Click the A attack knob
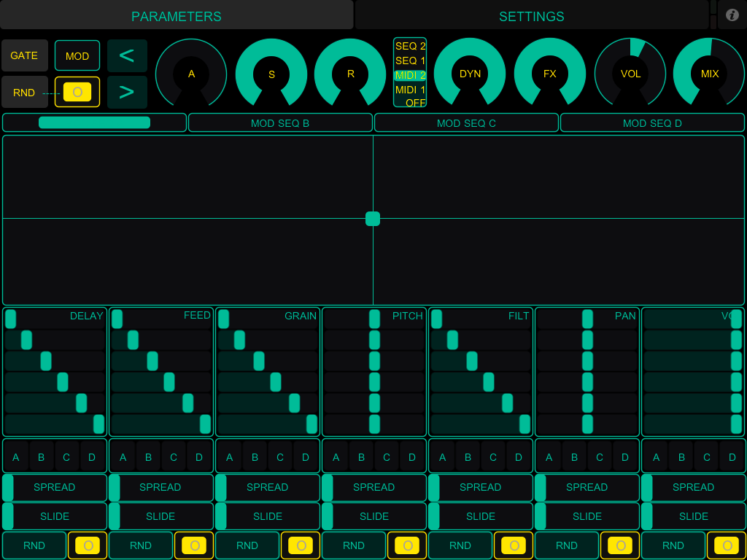Screen dimensions: 747x560 coord(191,74)
